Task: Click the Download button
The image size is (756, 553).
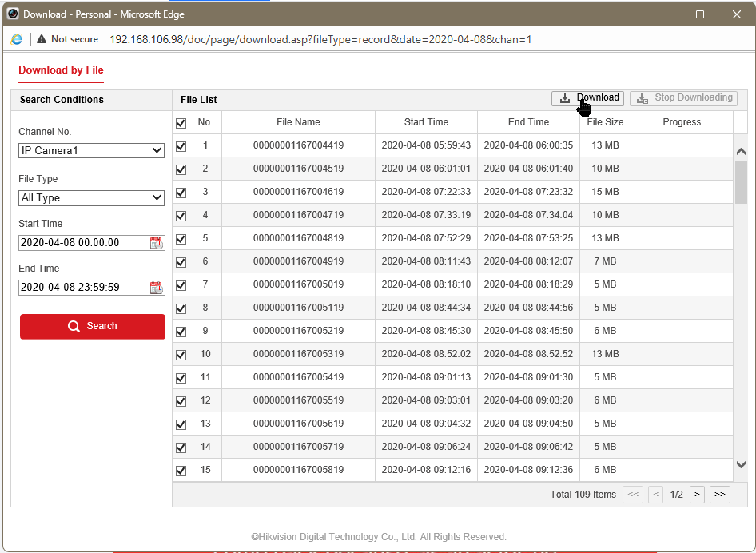Action: (588, 98)
